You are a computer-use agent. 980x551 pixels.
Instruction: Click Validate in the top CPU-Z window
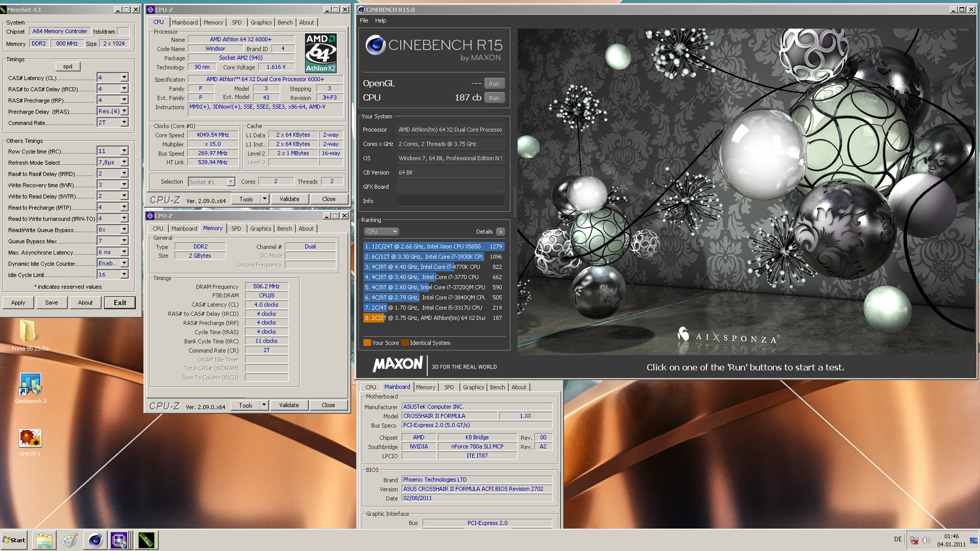click(x=289, y=199)
